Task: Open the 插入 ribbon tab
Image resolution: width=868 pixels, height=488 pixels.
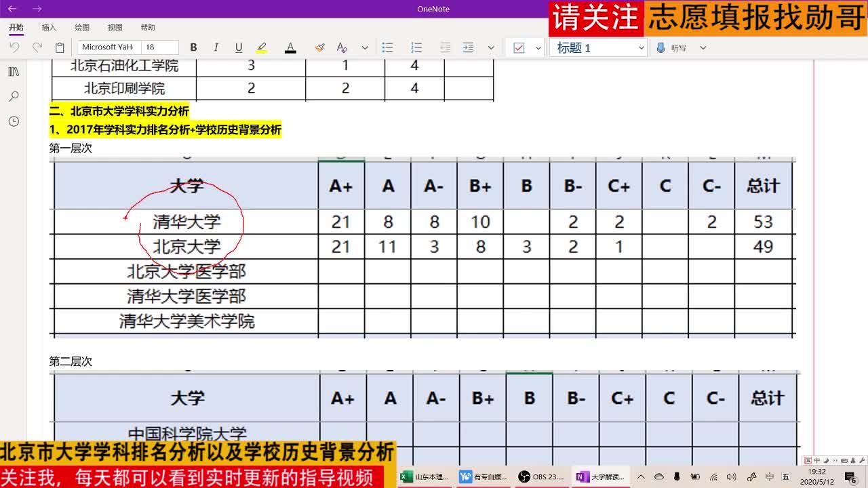Action: 49,27
